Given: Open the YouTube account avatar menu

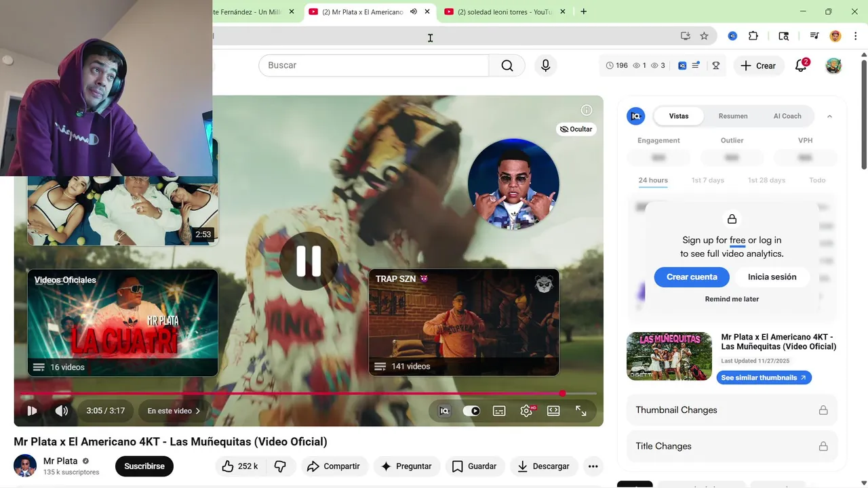Looking at the screenshot, I should [x=833, y=66].
